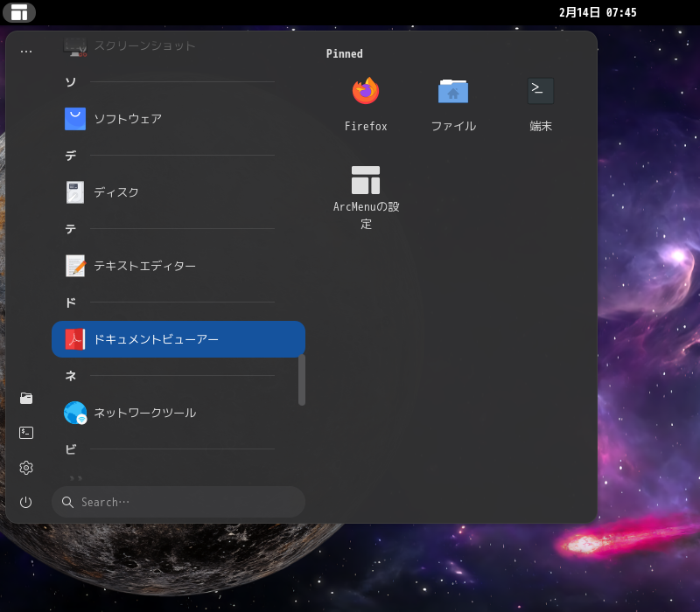Click the ArcMenu button in top bar
The image size is (700, 612).
[19, 12]
